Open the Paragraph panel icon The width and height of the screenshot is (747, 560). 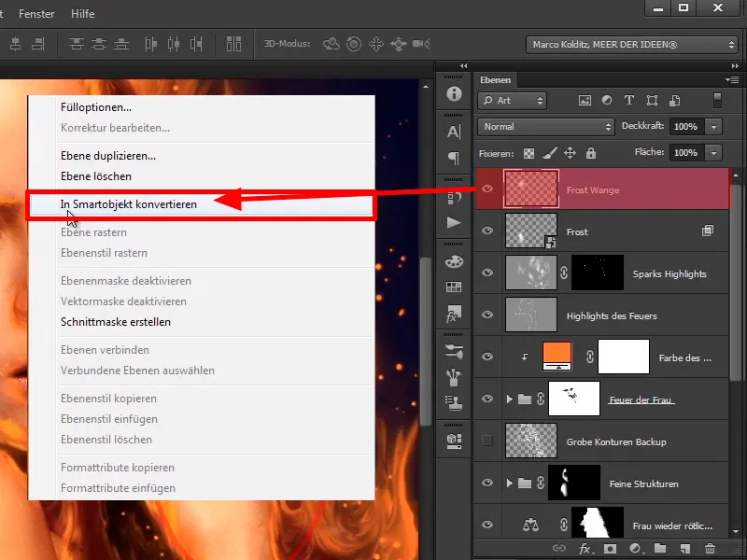pyautogui.click(x=454, y=158)
